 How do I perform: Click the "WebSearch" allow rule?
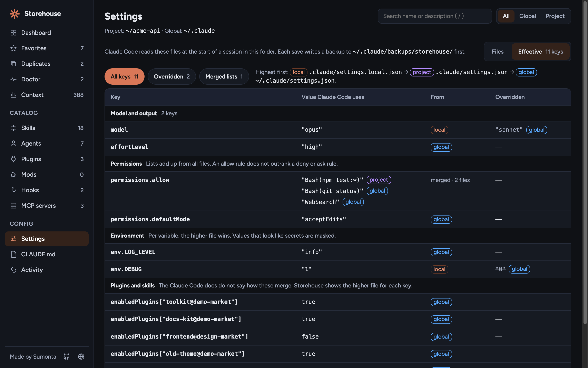pos(320,202)
